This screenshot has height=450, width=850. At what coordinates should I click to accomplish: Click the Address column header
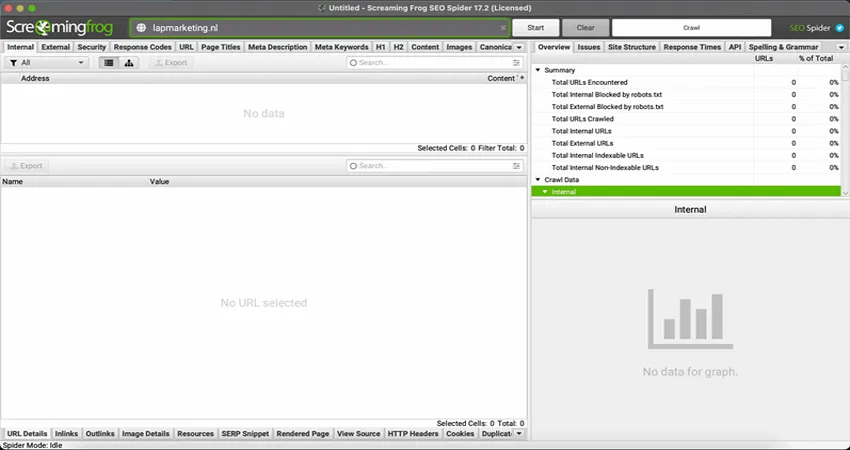35,78
